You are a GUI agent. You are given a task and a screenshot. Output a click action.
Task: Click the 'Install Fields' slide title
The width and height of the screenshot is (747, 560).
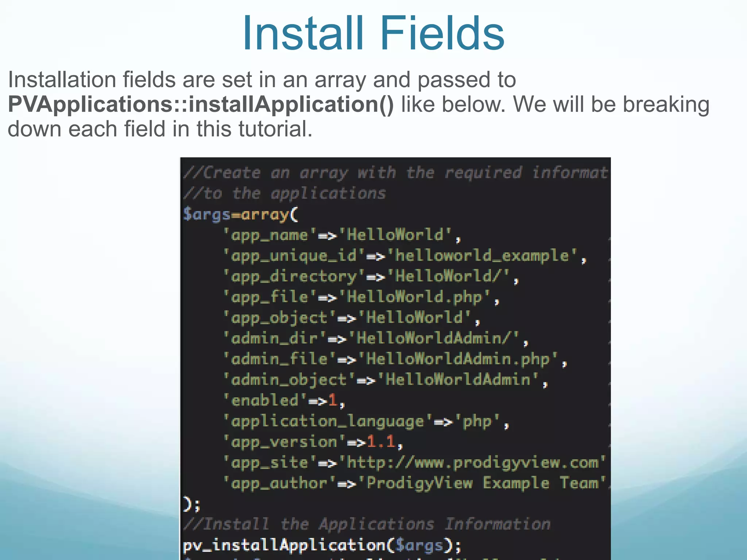373,34
